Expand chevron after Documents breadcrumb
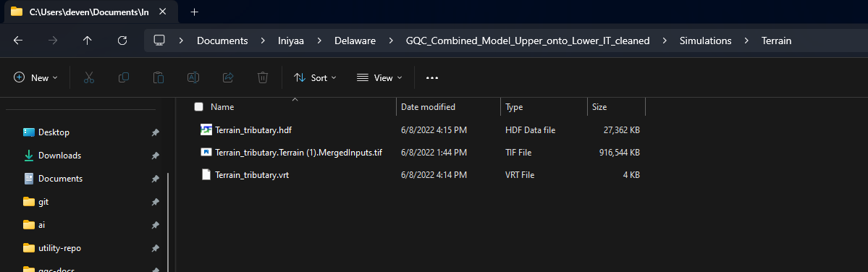Image resolution: width=868 pixels, height=272 pixels. (264, 41)
